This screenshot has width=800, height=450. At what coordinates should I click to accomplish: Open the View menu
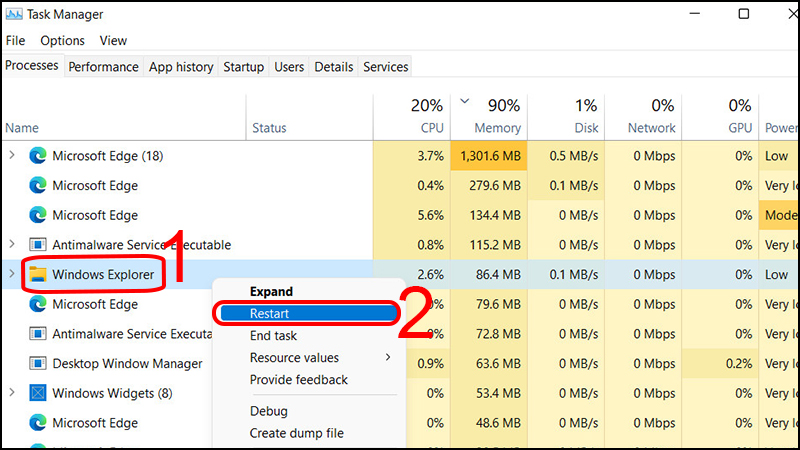point(113,40)
